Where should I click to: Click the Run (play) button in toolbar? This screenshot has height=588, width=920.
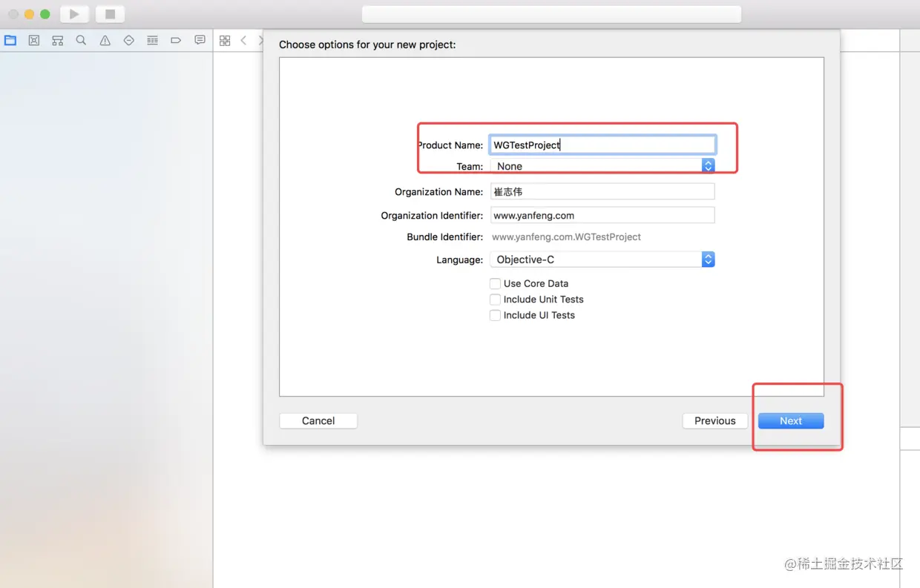74,14
